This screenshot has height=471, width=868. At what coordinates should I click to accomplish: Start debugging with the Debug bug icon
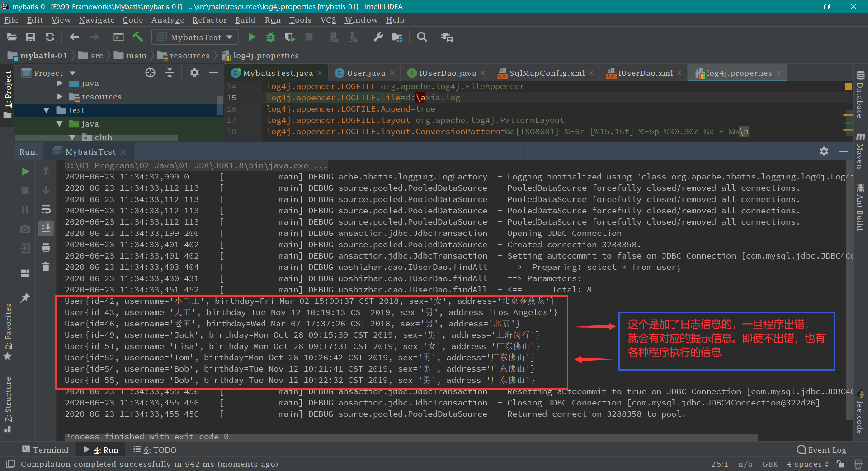point(270,37)
